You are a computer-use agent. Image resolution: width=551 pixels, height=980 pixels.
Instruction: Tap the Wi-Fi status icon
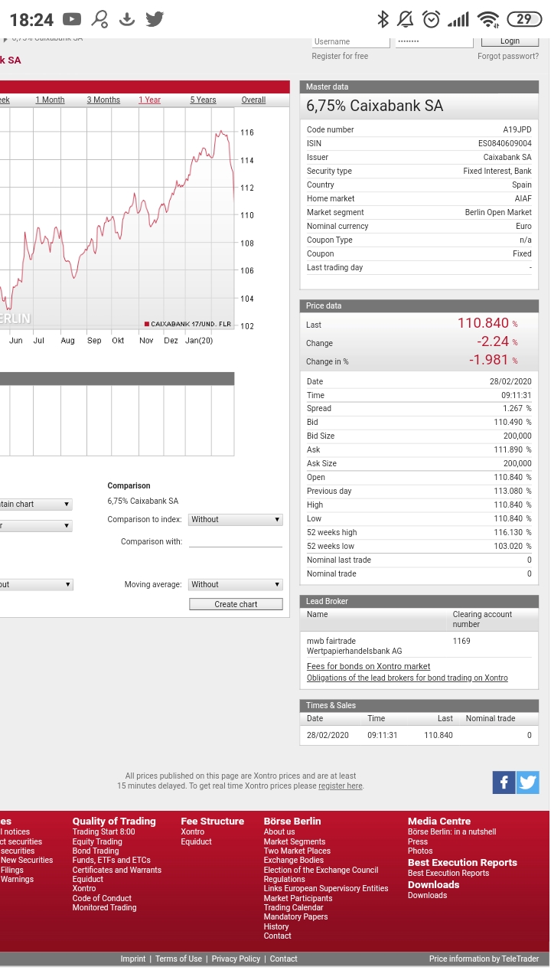point(487,19)
